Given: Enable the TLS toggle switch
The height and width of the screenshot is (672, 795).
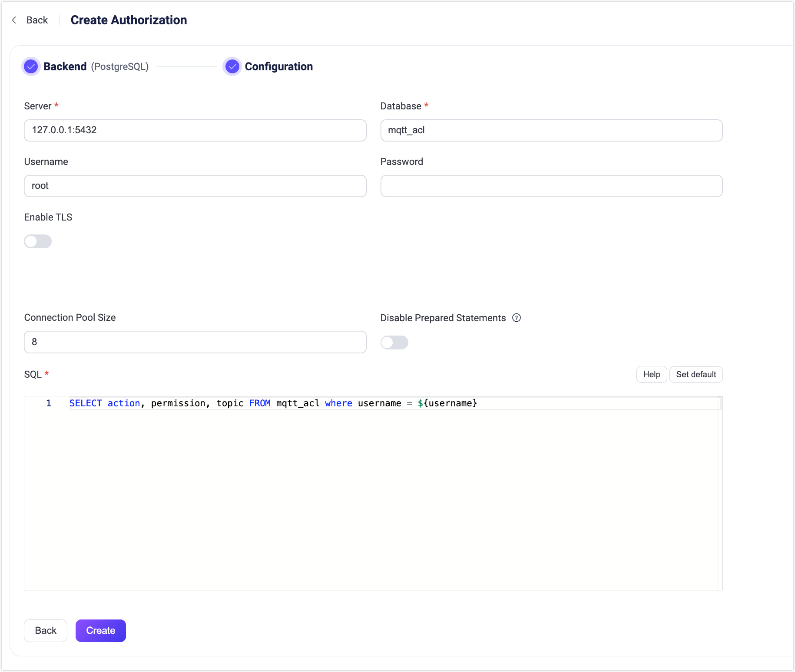Looking at the screenshot, I should [38, 241].
